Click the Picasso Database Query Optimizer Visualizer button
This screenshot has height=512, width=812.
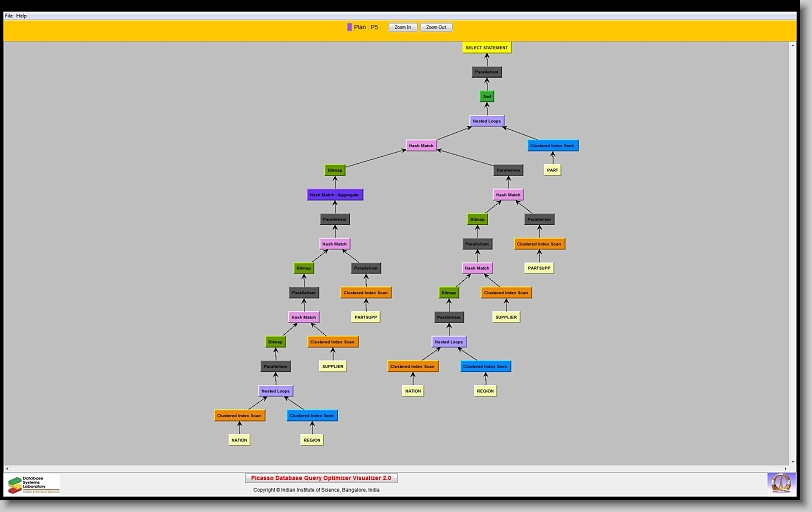(321, 478)
